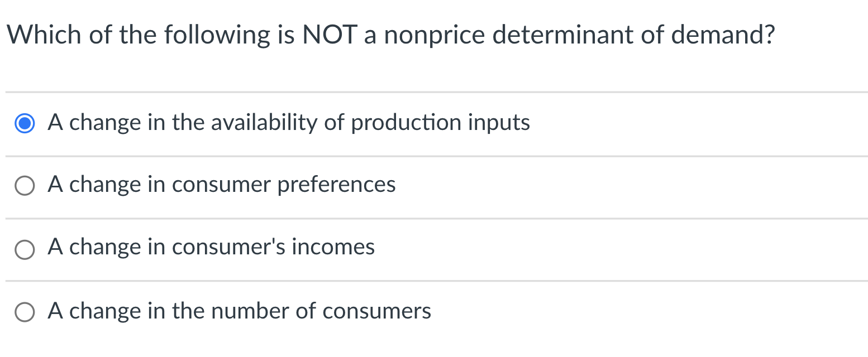The image size is (868, 357).
Task: Click the consumer preferences answer text
Action: pos(222,185)
